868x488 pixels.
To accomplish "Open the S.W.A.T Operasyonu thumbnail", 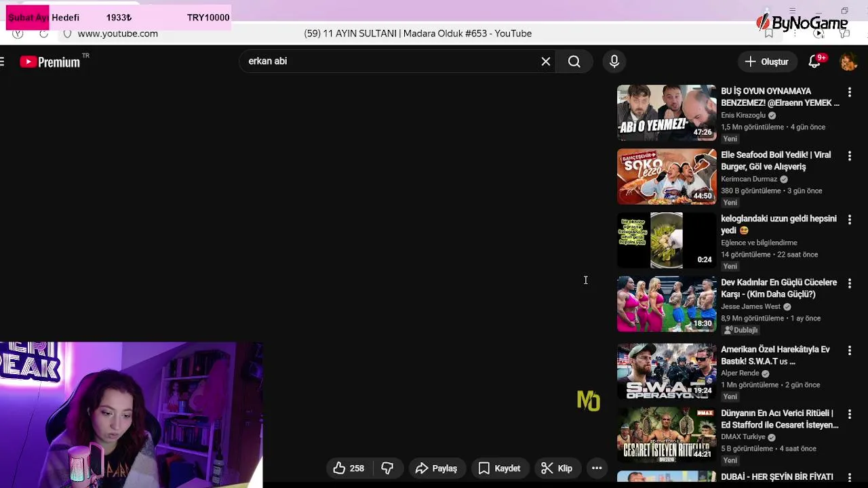I will pos(667,371).
